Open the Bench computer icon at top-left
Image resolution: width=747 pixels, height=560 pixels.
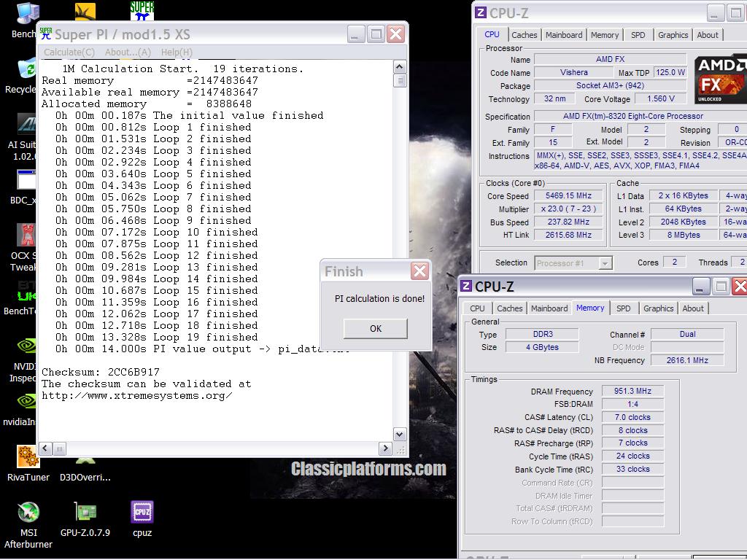[24, 21]
